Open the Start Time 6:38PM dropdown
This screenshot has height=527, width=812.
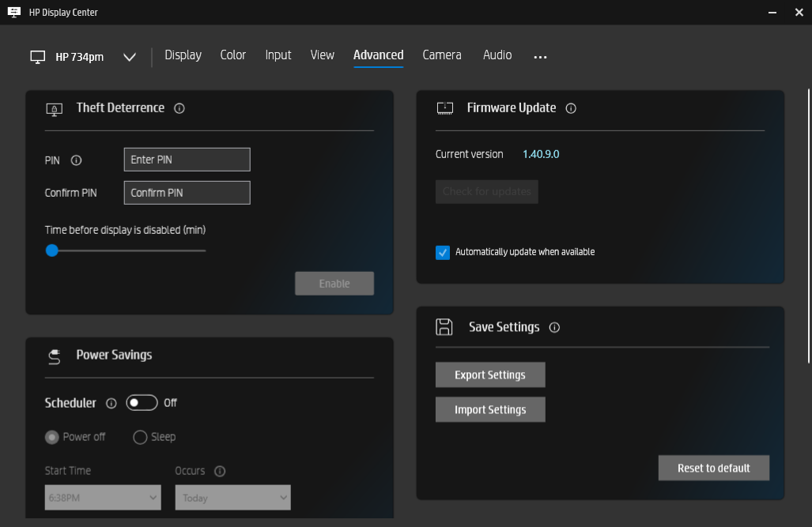coord(103,498)
